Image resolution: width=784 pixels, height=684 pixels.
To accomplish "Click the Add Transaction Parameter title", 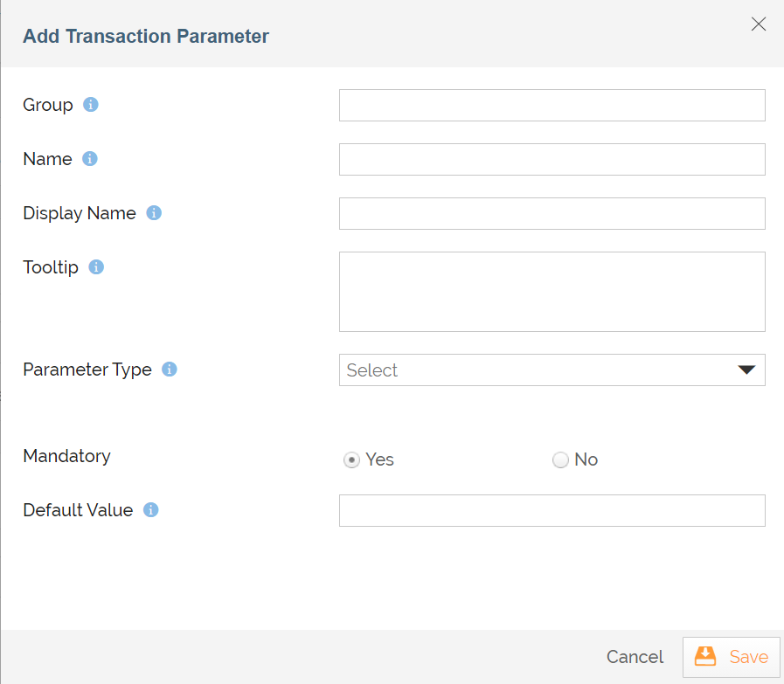I will pyautogui.click(x=146, y=36).
